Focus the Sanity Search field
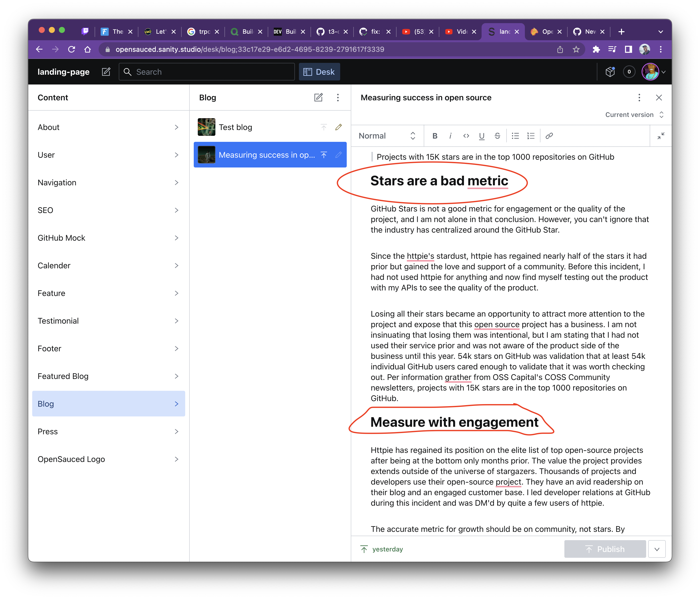The height and width of the screenshot is (599, 700). pos(207,72)
